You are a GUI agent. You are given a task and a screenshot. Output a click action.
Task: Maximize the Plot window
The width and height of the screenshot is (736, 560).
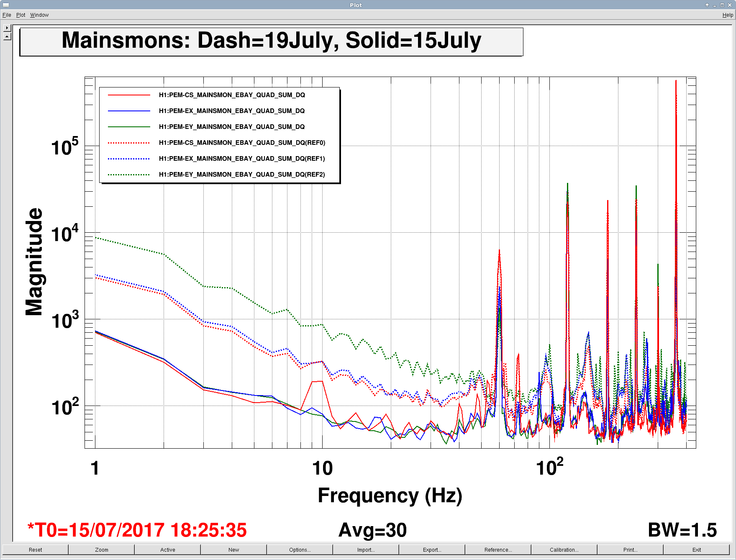coord(722,5)
